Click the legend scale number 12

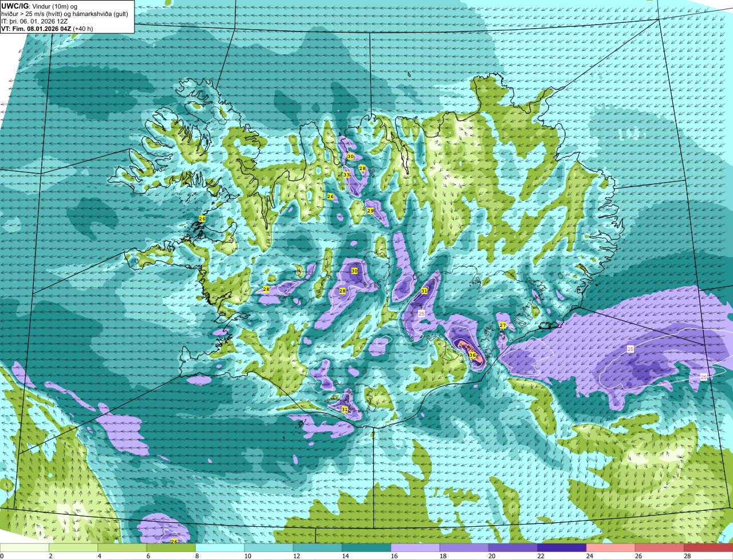[x=295, y=556]
